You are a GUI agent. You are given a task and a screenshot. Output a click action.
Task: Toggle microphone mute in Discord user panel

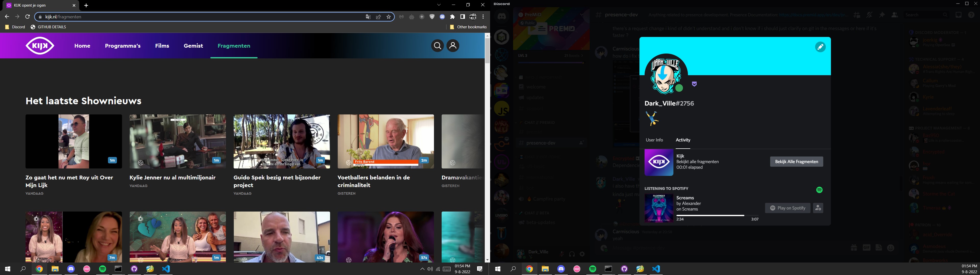(x=562, y=254)
